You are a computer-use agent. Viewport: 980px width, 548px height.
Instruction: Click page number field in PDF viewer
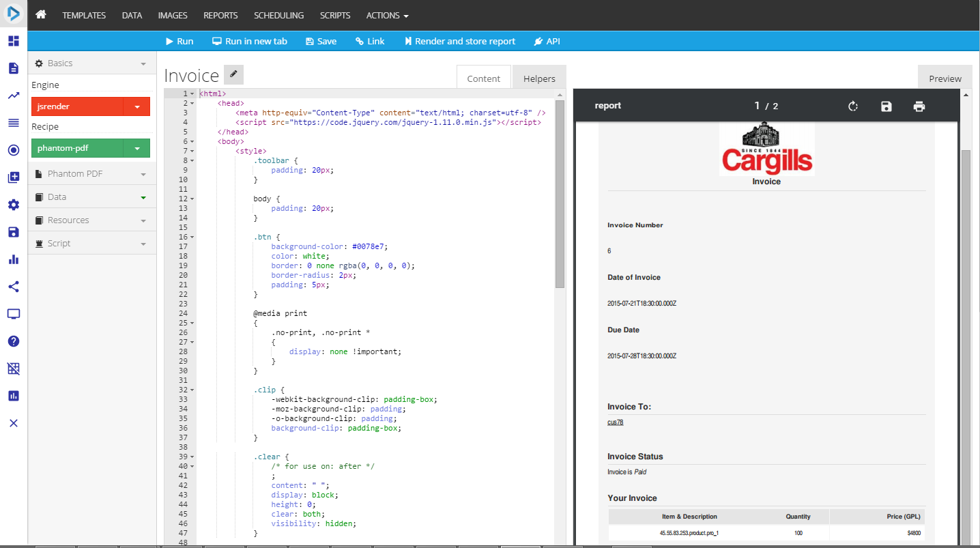(x=757, y=106)
